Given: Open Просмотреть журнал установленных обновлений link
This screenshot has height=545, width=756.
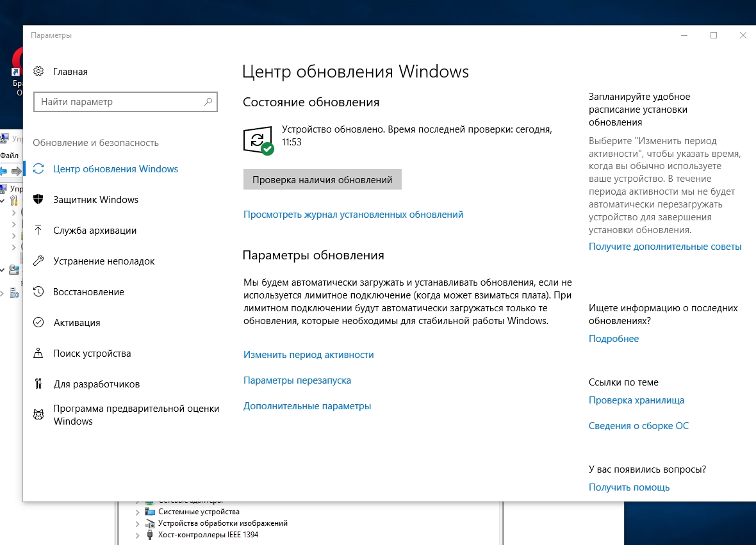Looking at the screenshot, I should (353, 215).
